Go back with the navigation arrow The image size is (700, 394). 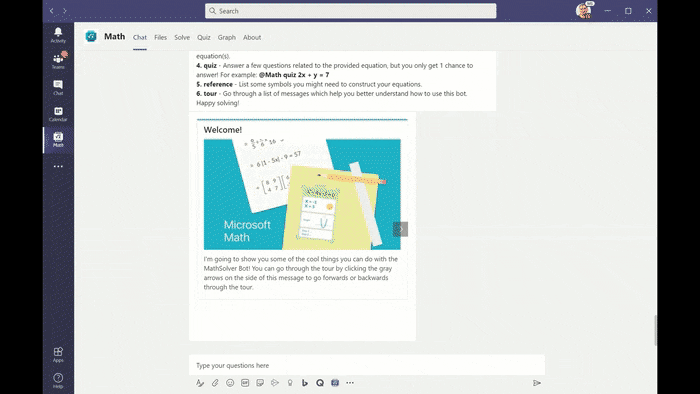tap(51, 11)
